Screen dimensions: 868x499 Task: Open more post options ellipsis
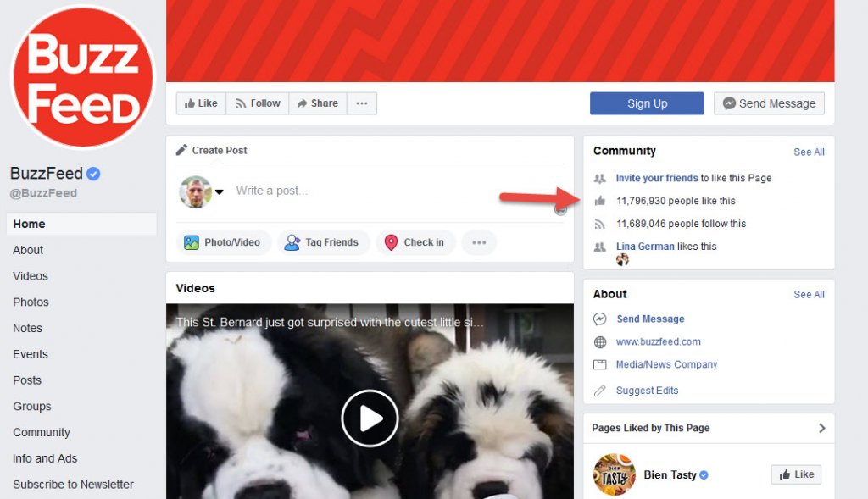(480, 242)
